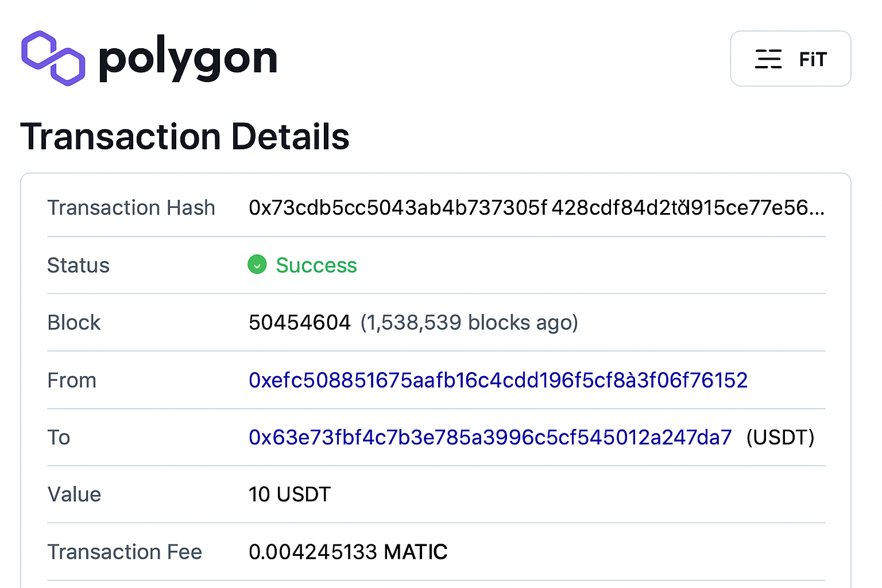Click the To field label

[x=59, y=438]
